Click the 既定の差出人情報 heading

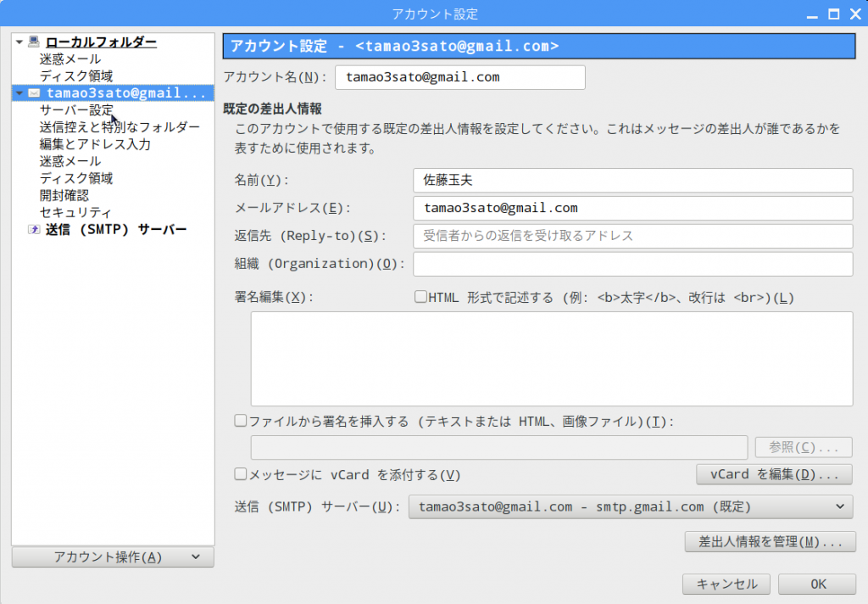272,109
